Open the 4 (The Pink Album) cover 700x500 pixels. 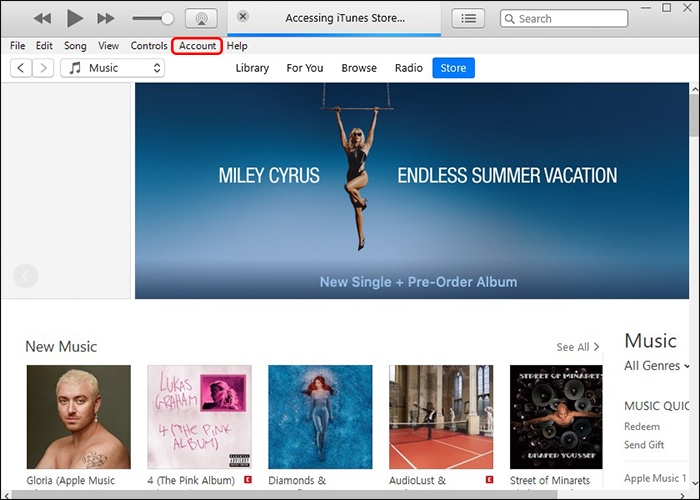click(x=200, y=417)
